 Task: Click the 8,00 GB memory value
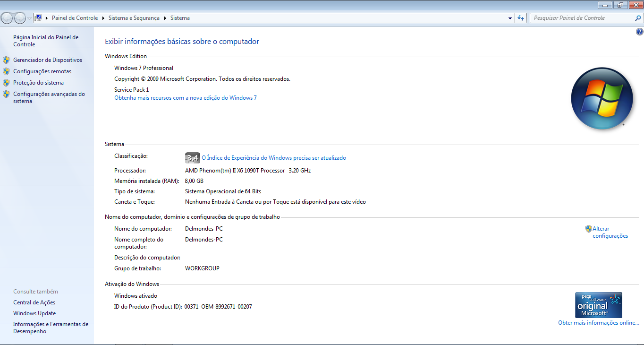click(194, 181)
